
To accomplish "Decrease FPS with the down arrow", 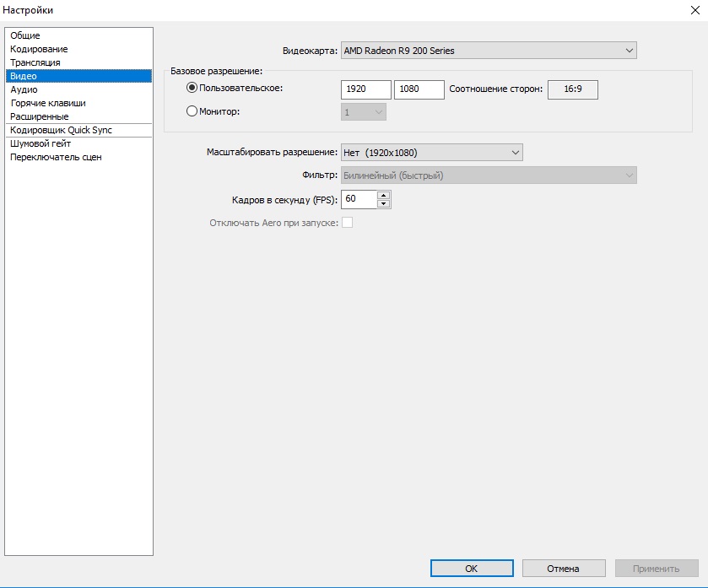I will coord(383,204).
